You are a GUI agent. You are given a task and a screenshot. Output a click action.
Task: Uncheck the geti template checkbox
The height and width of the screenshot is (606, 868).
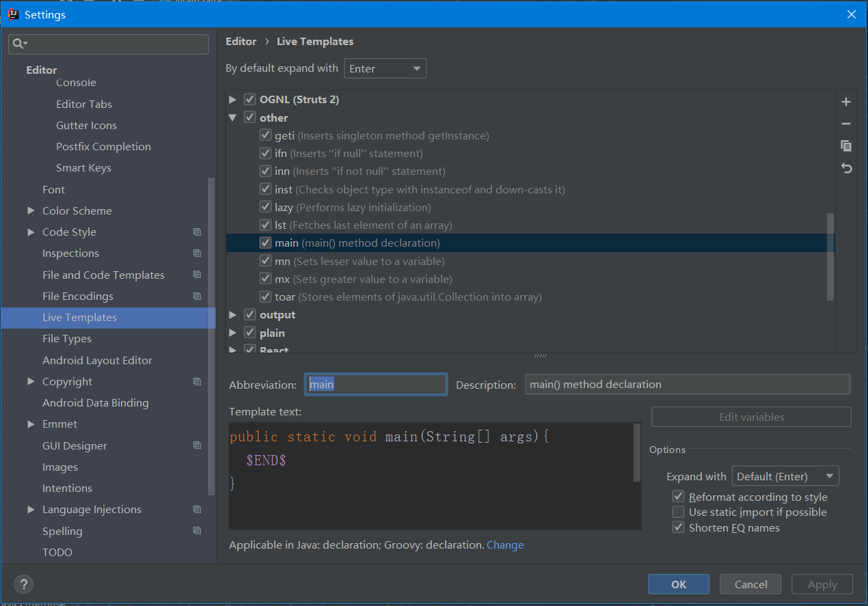point(265,135)
